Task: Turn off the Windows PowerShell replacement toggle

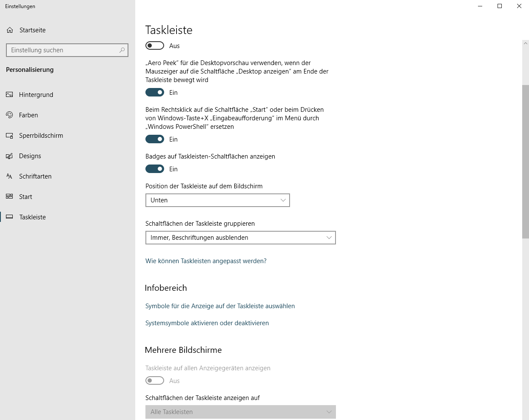Action: click(x=155, y=139)
